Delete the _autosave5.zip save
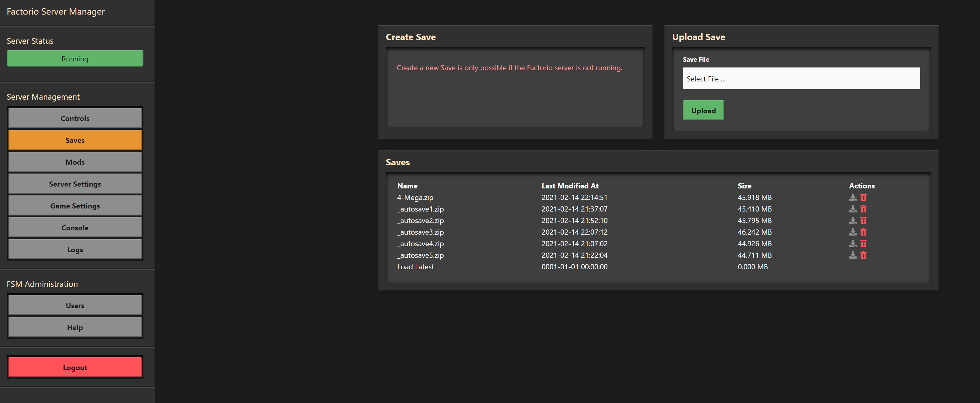 863,255
